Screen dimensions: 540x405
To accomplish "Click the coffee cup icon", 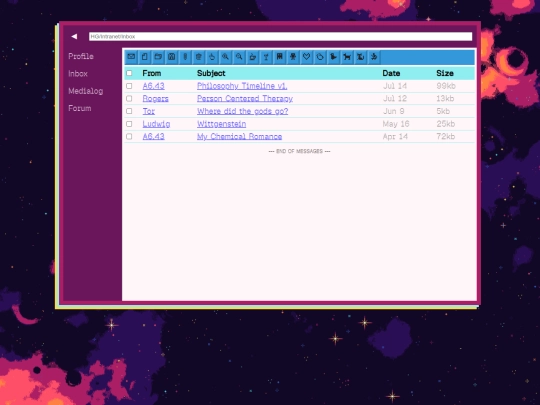I will pyautogui.click(x=252, y=57).
